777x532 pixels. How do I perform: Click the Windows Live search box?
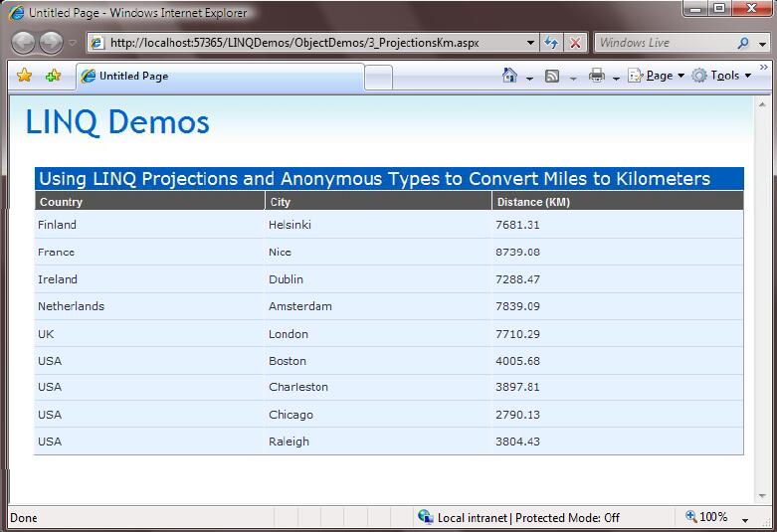tap(664, 43)
